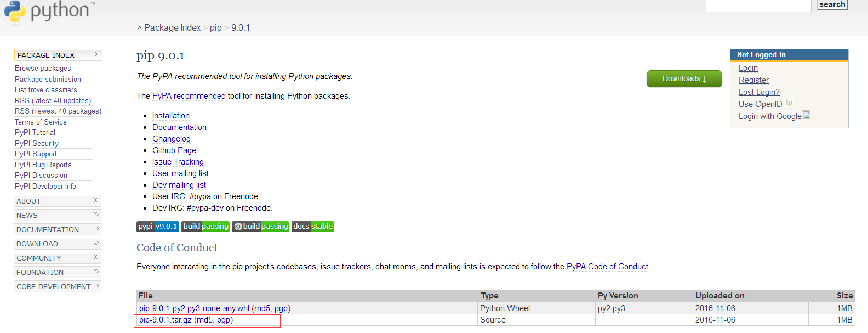Expand the CORE DEVELOPMENT menu section

click(x=58, y=286)
